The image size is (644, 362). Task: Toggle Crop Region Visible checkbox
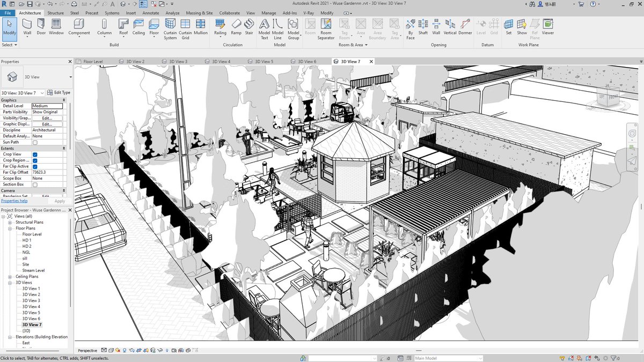35,160
